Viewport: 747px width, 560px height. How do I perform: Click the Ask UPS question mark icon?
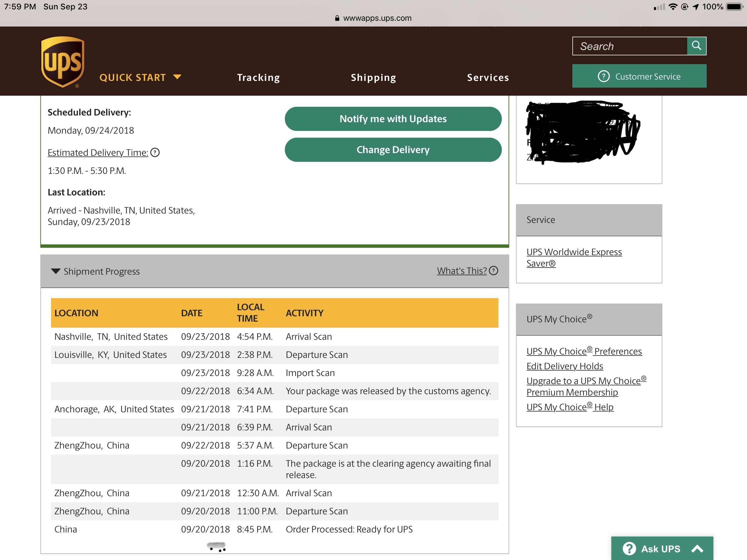(629, 549)
